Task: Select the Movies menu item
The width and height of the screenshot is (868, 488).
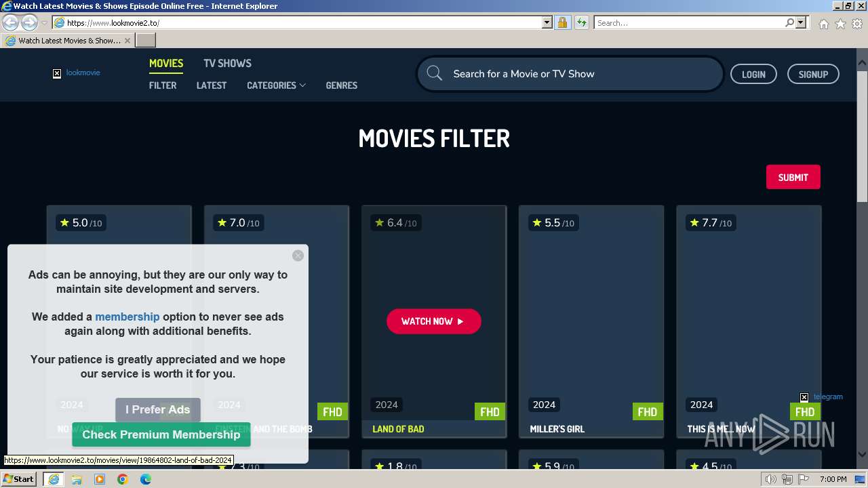Action: tap(166, 63)
